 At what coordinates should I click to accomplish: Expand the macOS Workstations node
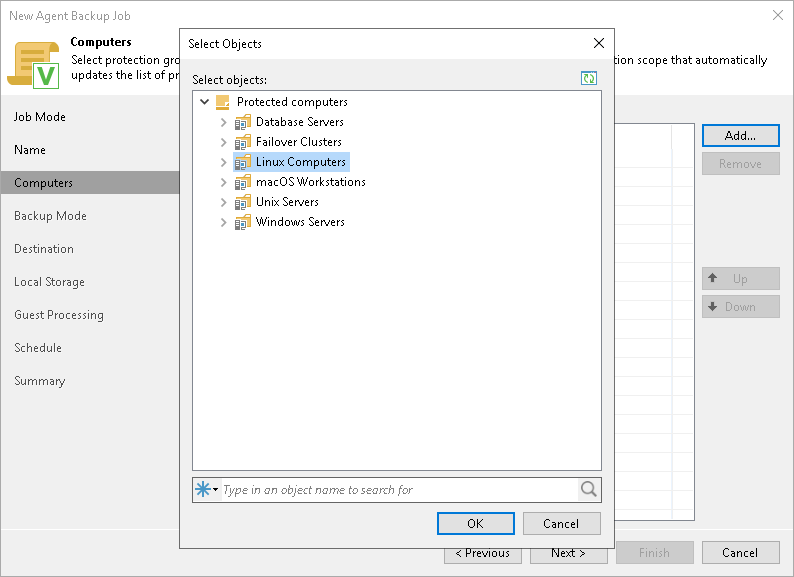pyautogui.click(x=223, y=182)
